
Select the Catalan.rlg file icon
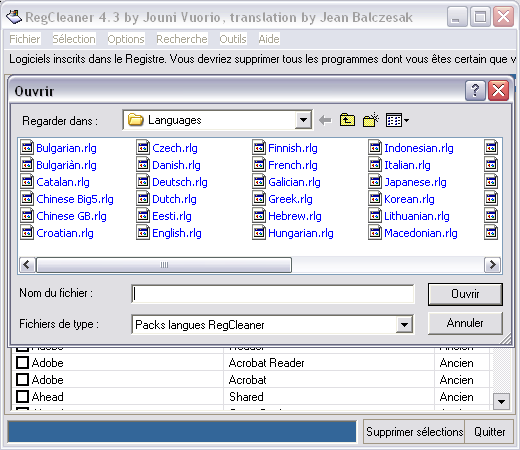click(27, 181)
